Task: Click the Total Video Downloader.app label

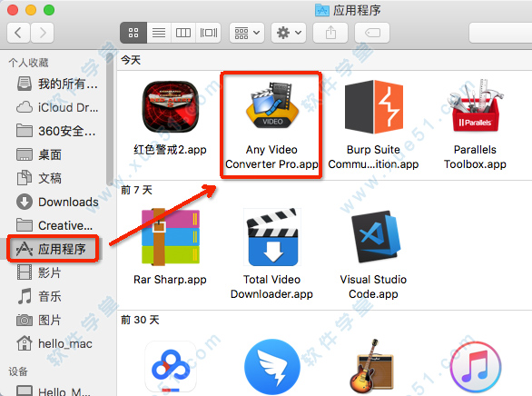Action: (x=271, y=287)
